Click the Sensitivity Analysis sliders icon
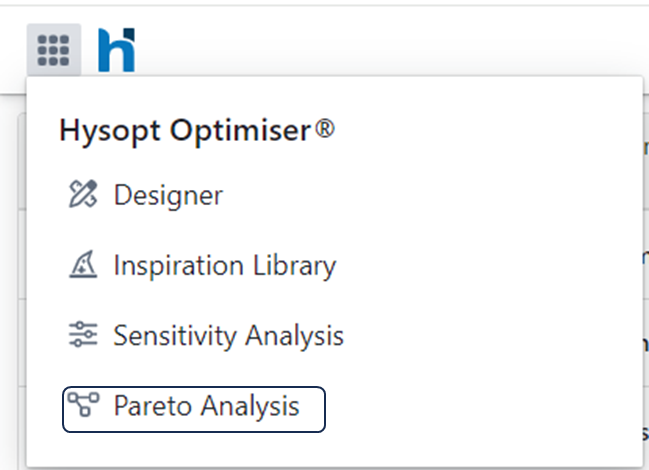The width and height of the screenshot is (649, 470). [x=82, y=336]
